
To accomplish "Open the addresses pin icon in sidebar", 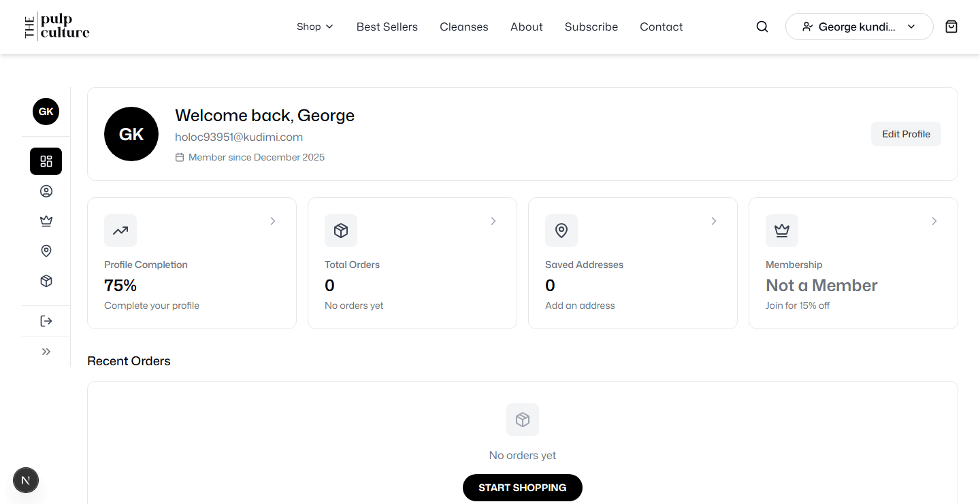I will pos(46,251).
